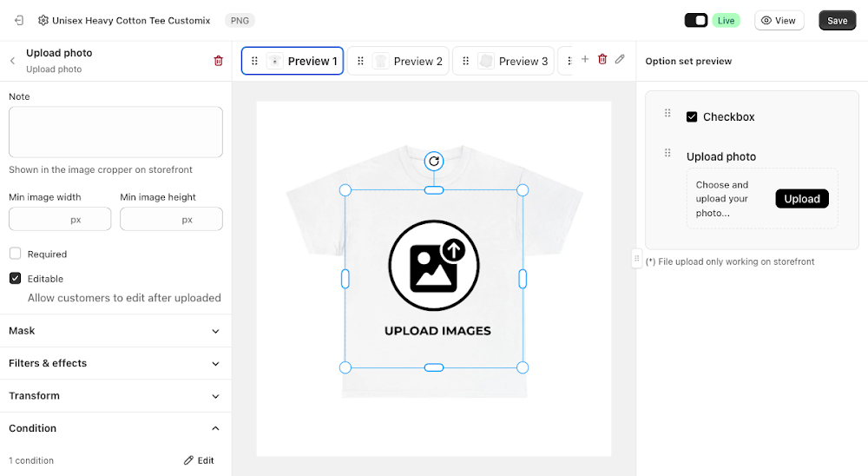
Task: Click the right middle edge handle of selection
Action: coord(523,279)
